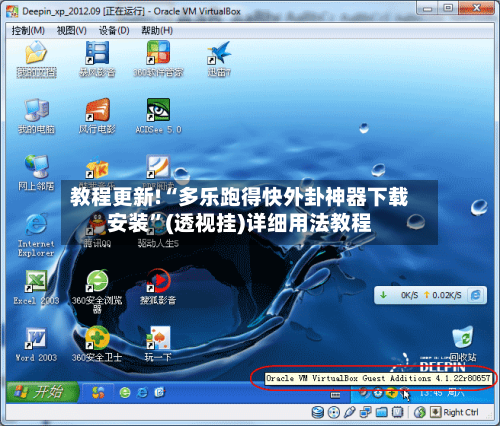Click the ACDSee 5.0 desktop icon
500x426 pixels.
[x=158, y=116]
